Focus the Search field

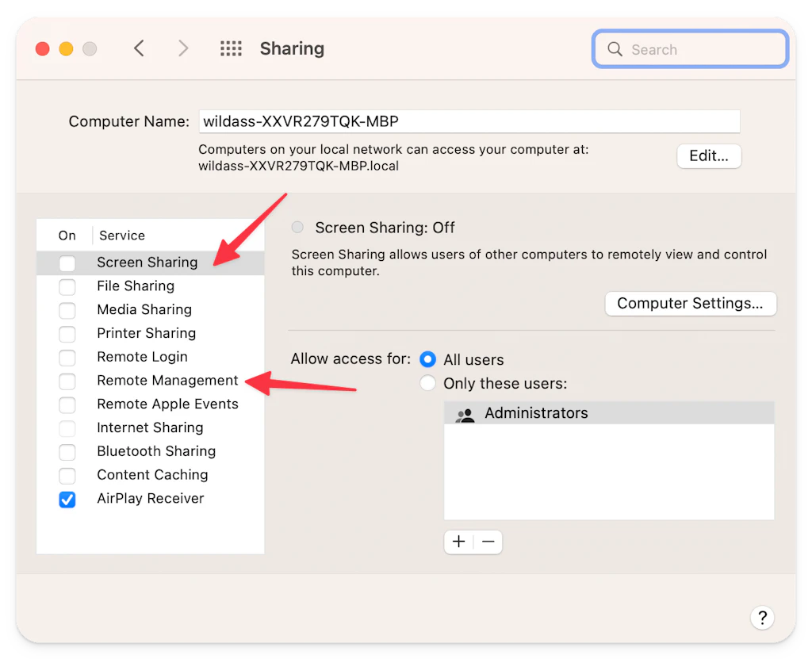point(691,49)
